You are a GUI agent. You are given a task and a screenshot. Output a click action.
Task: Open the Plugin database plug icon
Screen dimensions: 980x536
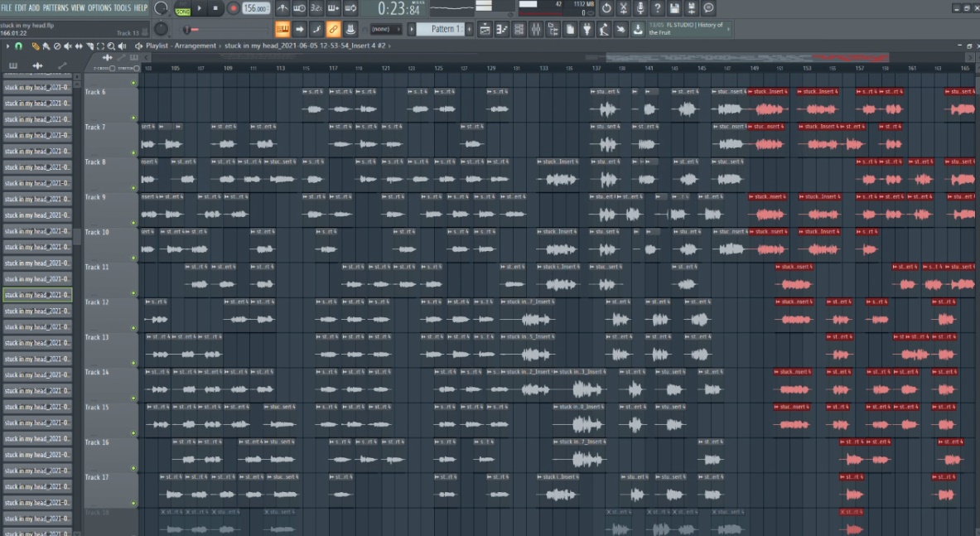(587, 29)
